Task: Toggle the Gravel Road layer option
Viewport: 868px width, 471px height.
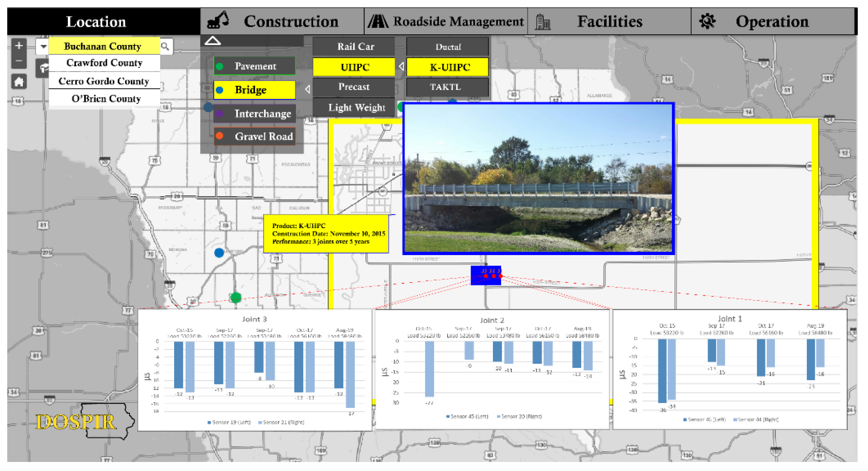Action: point(254,136)
